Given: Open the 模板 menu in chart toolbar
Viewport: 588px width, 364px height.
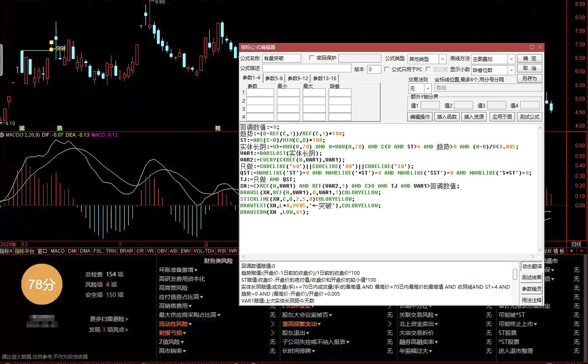Looking at the screenshot, I should coord(559,251).
